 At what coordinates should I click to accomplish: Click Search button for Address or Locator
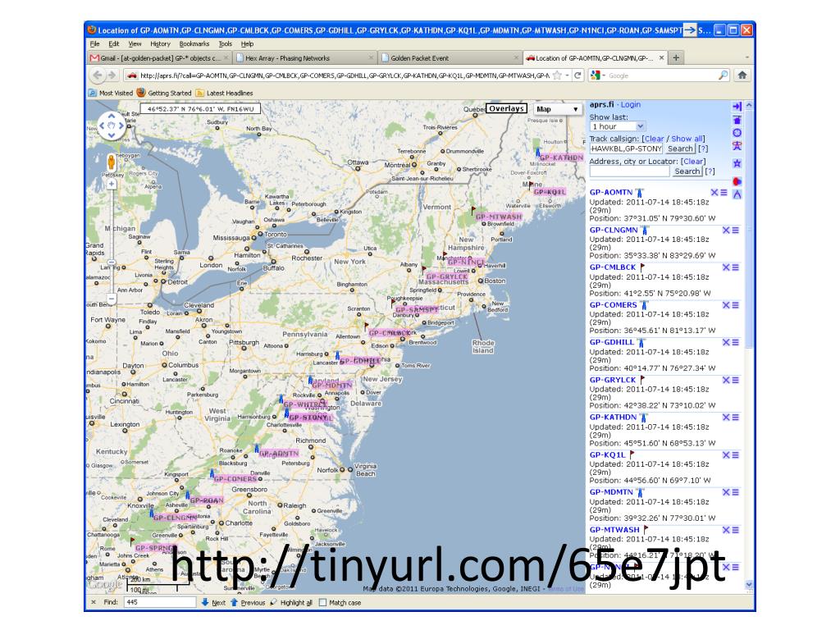click(687, 171)
